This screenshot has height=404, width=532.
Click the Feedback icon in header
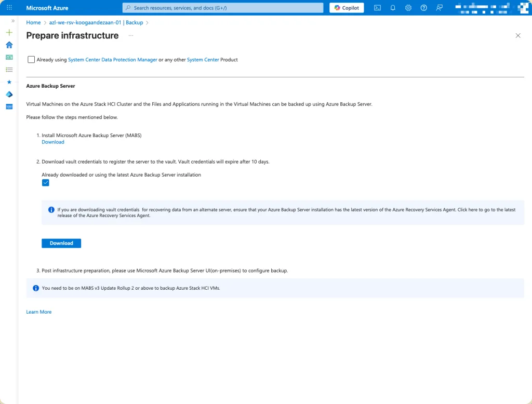click(440, 8)
